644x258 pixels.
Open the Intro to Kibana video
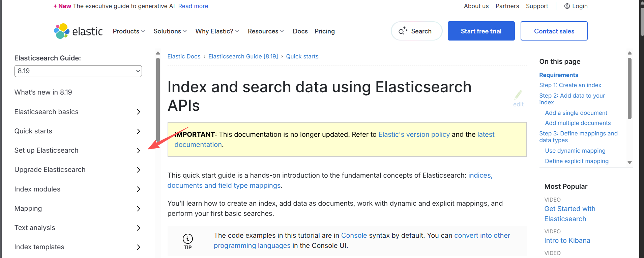pos(567,240)
